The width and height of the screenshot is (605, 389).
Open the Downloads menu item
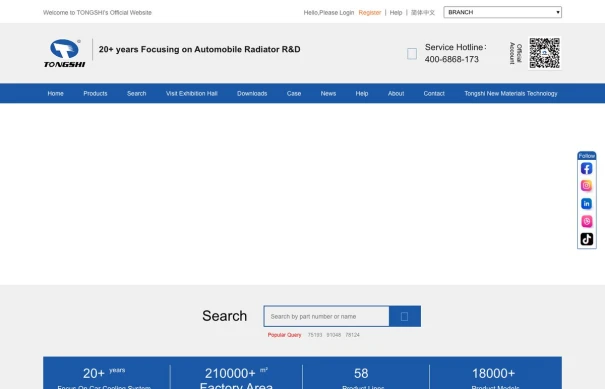[x=252, y=93]
